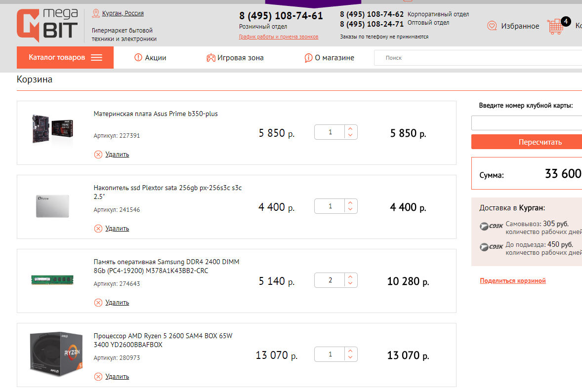Open the Избранное favorites link

[520, 26]
